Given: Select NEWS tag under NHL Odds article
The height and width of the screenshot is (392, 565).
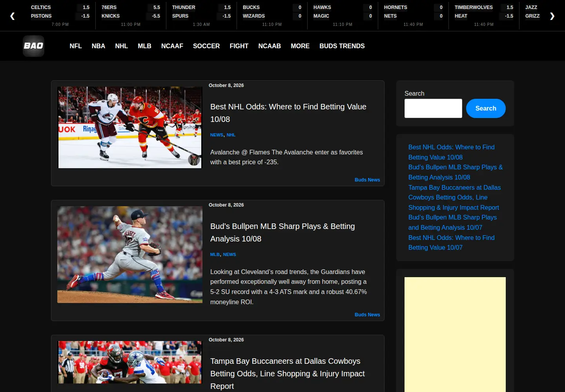Looking at the screenshot, I should tap(217, 135).
